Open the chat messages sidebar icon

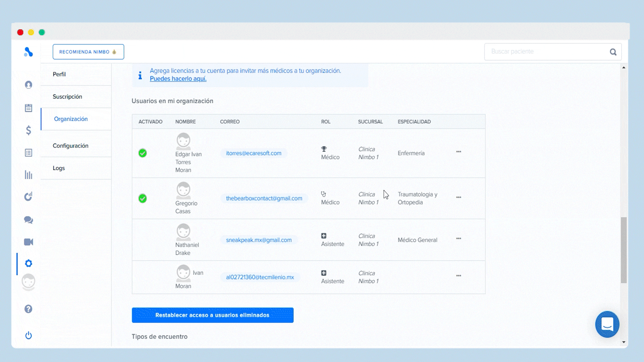coord(29,220)
